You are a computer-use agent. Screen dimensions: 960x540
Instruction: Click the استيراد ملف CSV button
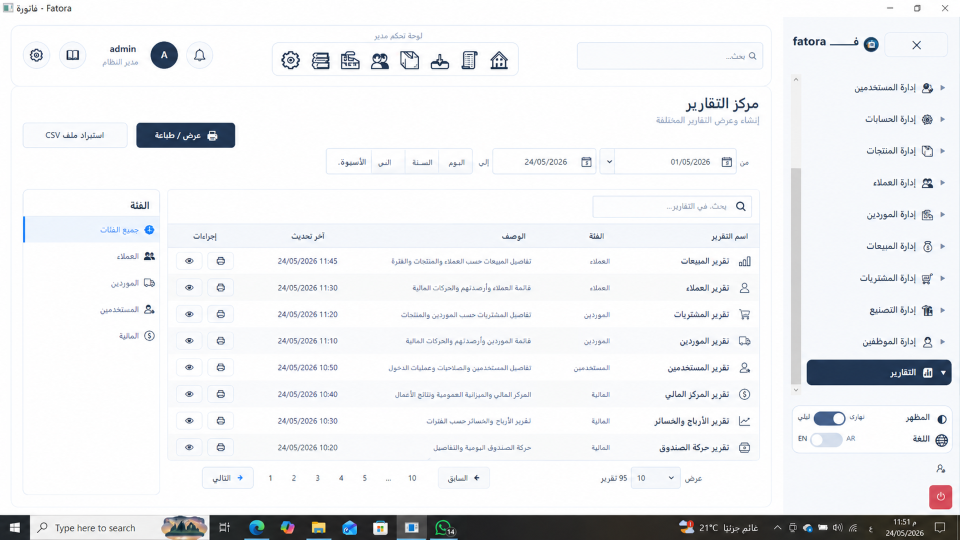[75, 135]
